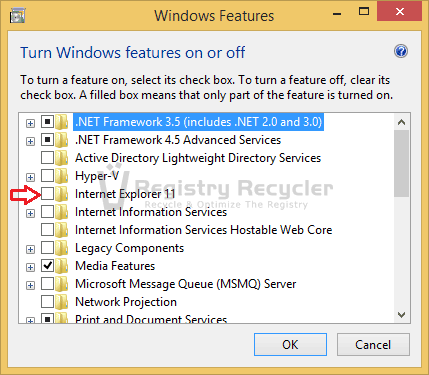Screen dimensions: 429x375
Task: Enable Internet Information Services checkbox
Action: tap(47, 212)
